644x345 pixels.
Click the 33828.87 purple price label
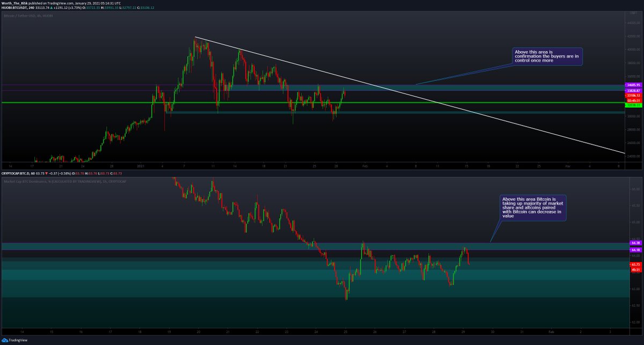coord(633,91)
